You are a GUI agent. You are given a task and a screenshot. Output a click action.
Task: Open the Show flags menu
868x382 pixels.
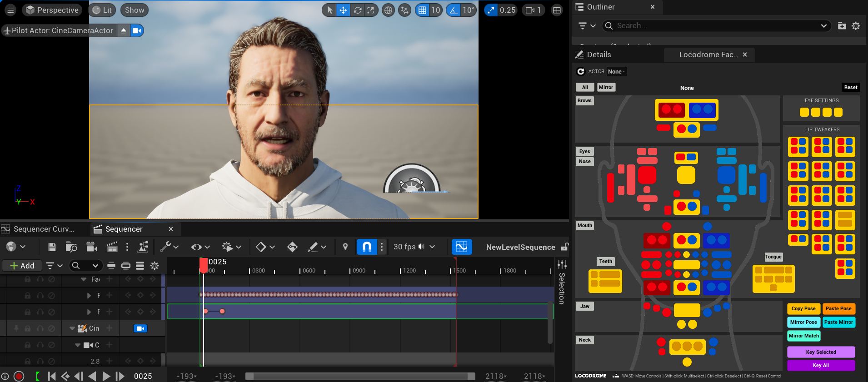pyautogui.click(x=135, y=10)
